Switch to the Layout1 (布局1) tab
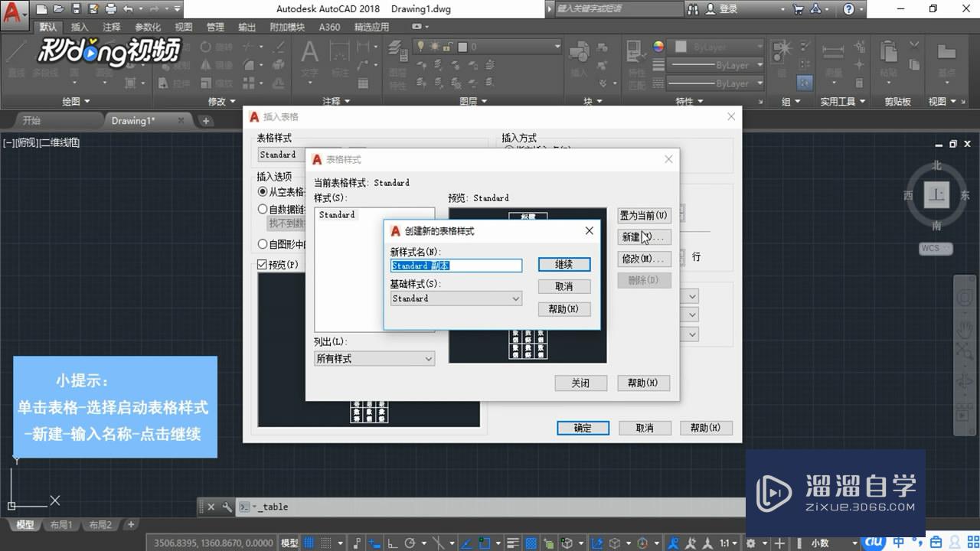This screenshot has width=980, height=551. click(60, 525)
